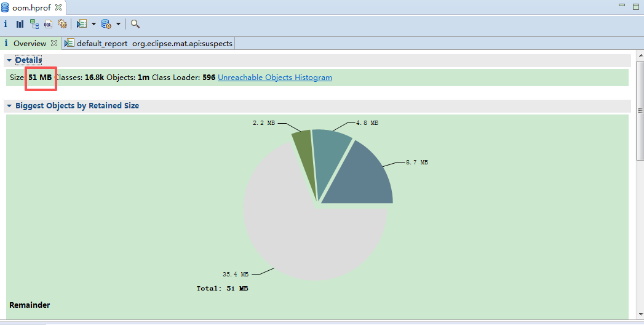Open the Overview info icon in toolbar

coord(6,24)
